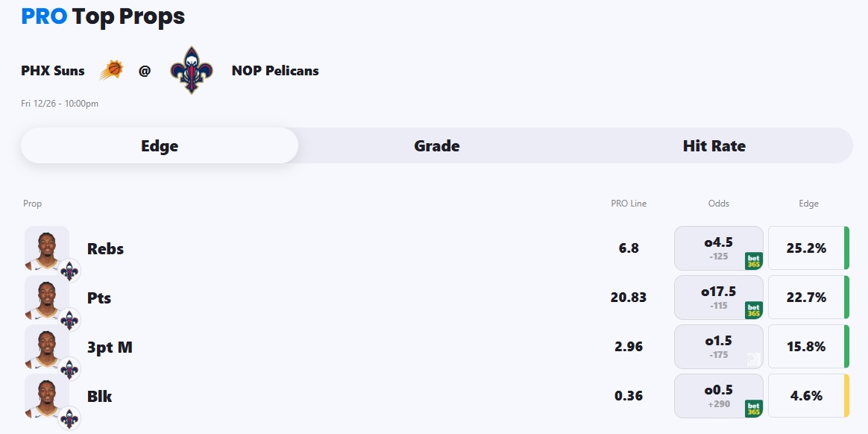
Task: Switch to the Edge tab
Action: 160,146
